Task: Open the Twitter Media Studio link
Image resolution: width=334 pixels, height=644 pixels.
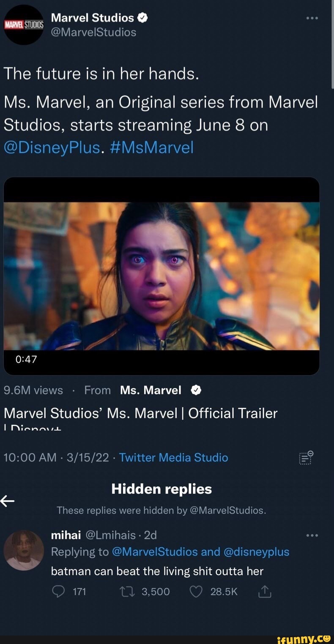Action: [173, 457]
